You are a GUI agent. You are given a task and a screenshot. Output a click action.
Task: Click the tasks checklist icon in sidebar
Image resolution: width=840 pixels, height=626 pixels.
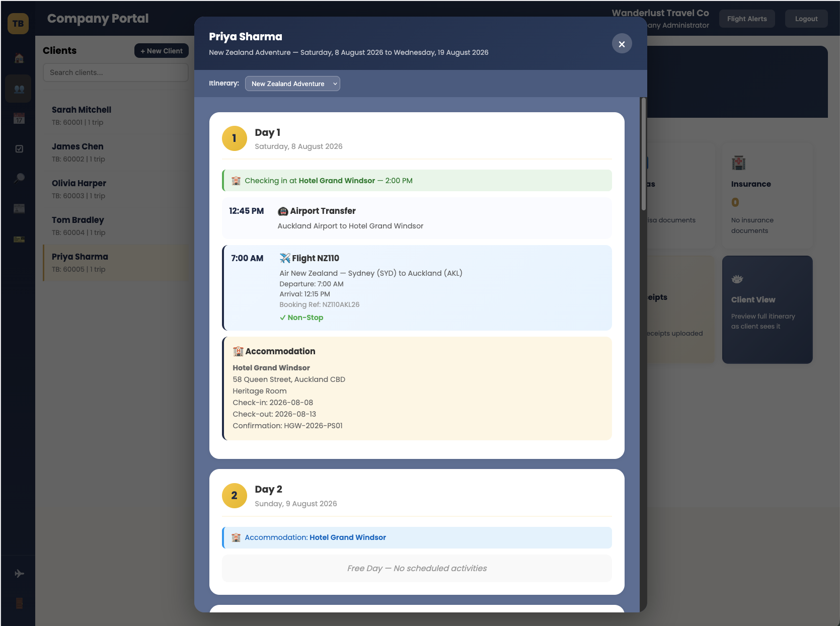click(19, 149)
